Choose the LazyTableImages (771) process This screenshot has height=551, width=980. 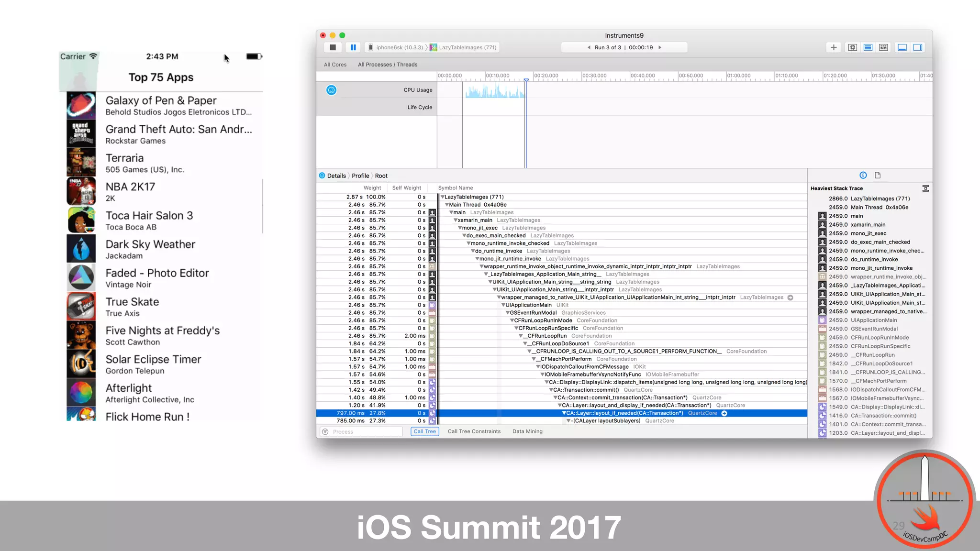463,47
